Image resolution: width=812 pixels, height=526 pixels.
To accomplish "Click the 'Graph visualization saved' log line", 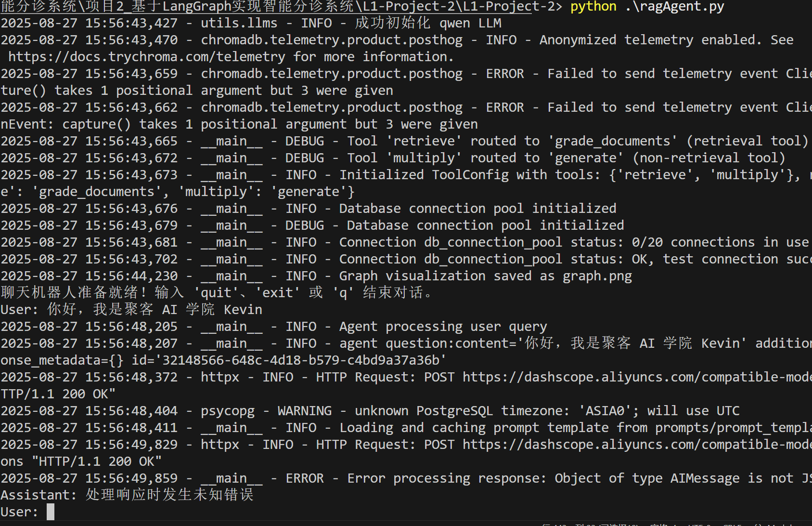I will (316, 276).
